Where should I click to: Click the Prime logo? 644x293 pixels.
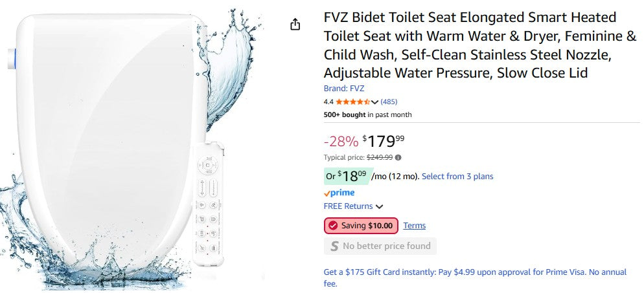(339, 193)
